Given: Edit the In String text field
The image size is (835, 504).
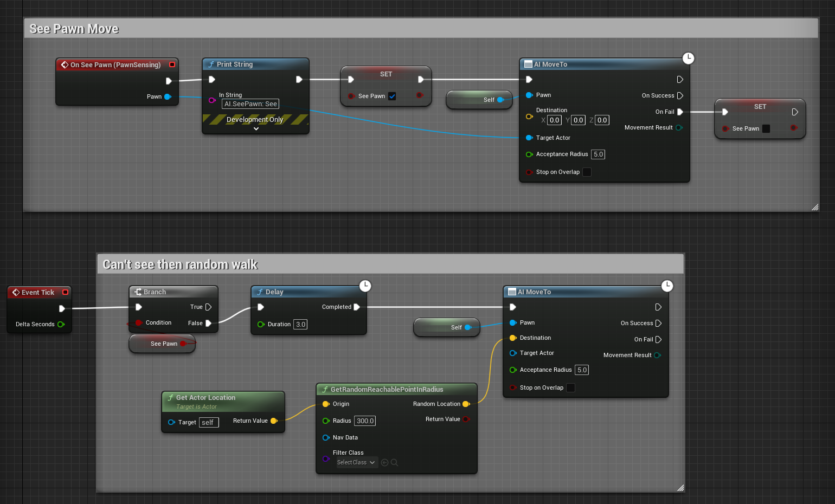Looking at the screenshot, I should [x=251, y=104].
